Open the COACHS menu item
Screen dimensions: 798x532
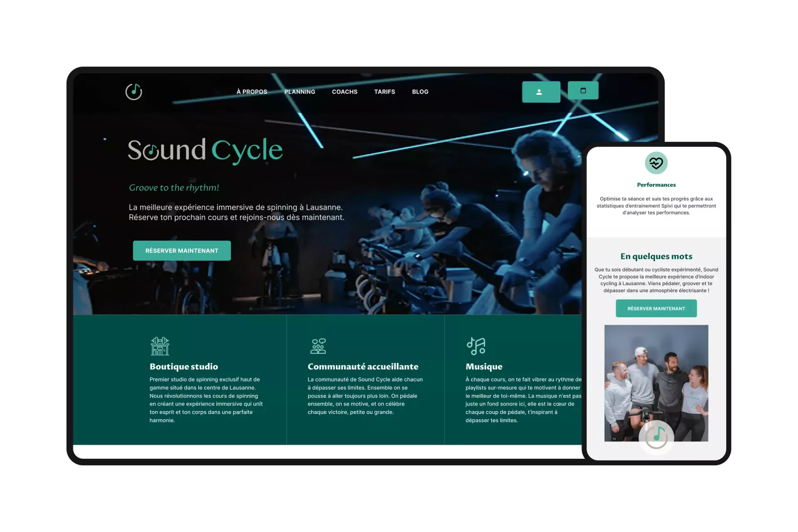345,92
